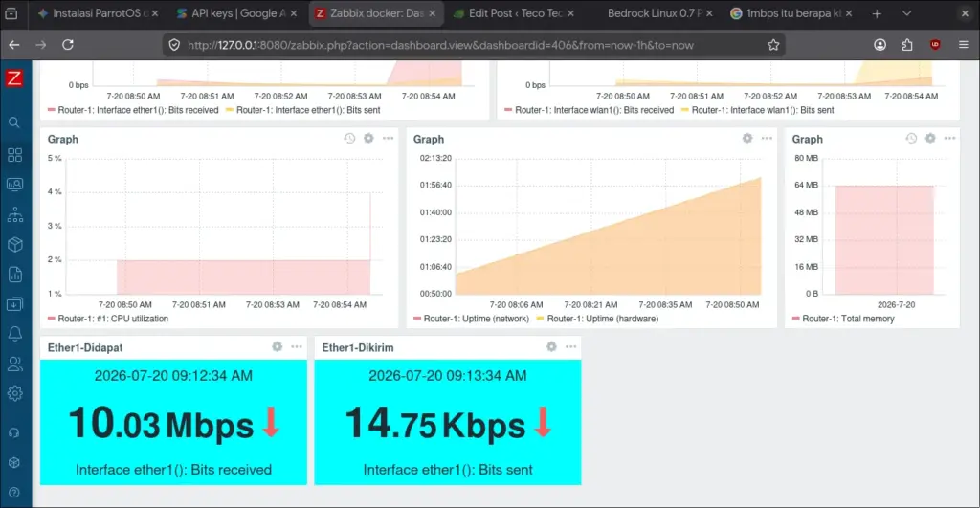Reload the page with the refresh button
The image size is (980, 508).
68,45
